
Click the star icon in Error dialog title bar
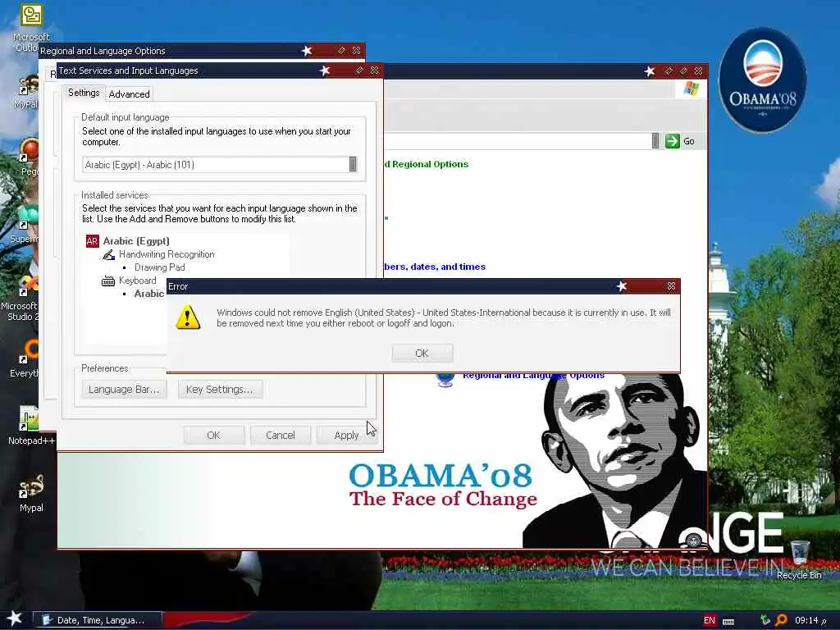pos(622,286)
